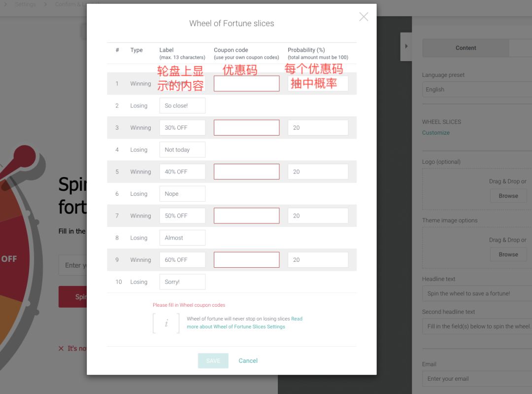Click the 'Please fill in Wheel coupon codes' warning
Screen dimensions: 532x394
[x=189, y=305]
